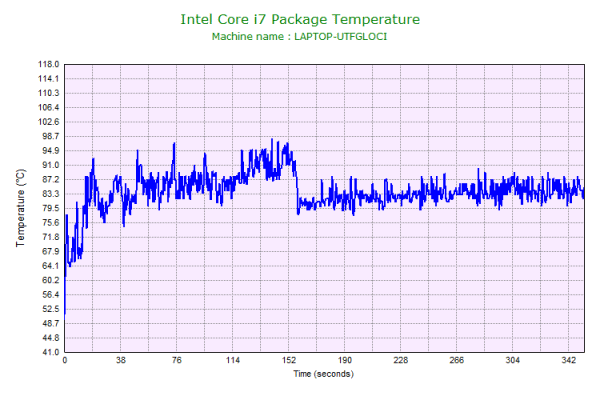Click the 304 x-axis time label
This screenshot has width=600, height=400.
coord(513,360)
